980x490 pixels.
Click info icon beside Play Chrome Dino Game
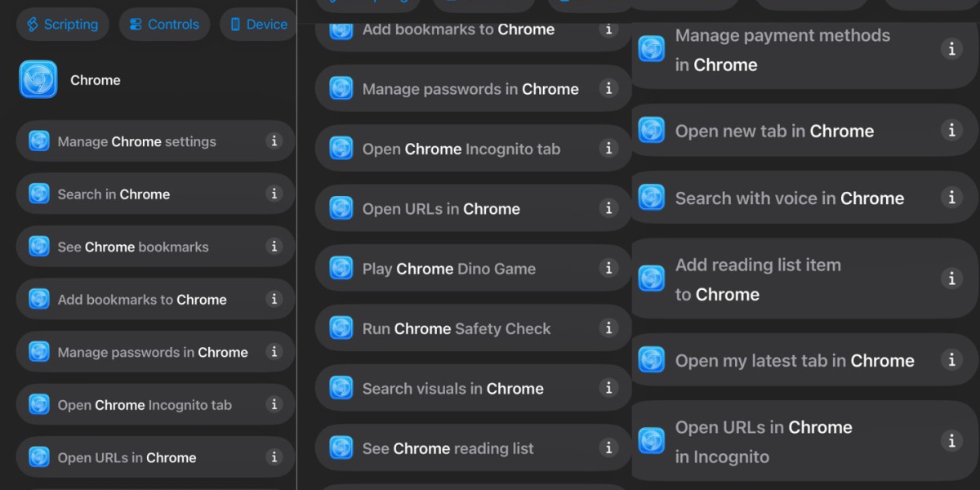tap(608, 268)
